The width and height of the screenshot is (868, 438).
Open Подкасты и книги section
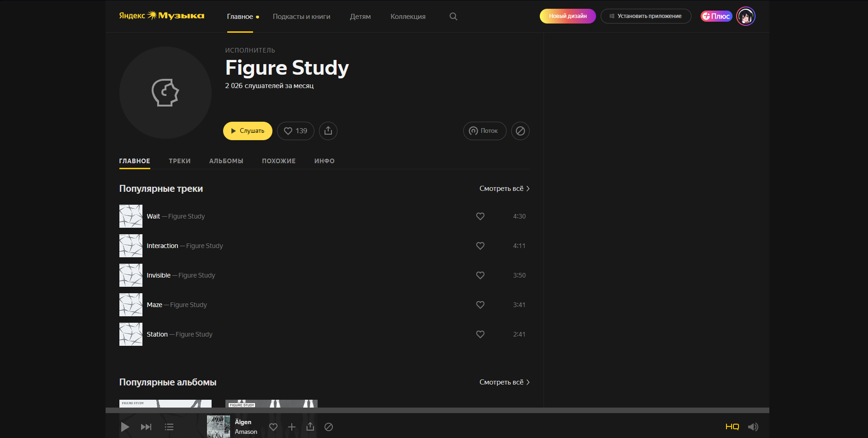click(301, 17)
